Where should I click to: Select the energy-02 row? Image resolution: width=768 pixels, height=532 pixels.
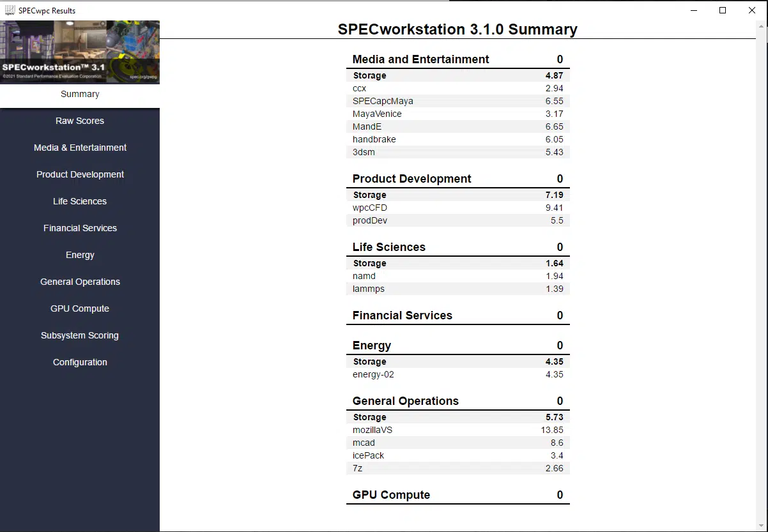click(458, 374)
